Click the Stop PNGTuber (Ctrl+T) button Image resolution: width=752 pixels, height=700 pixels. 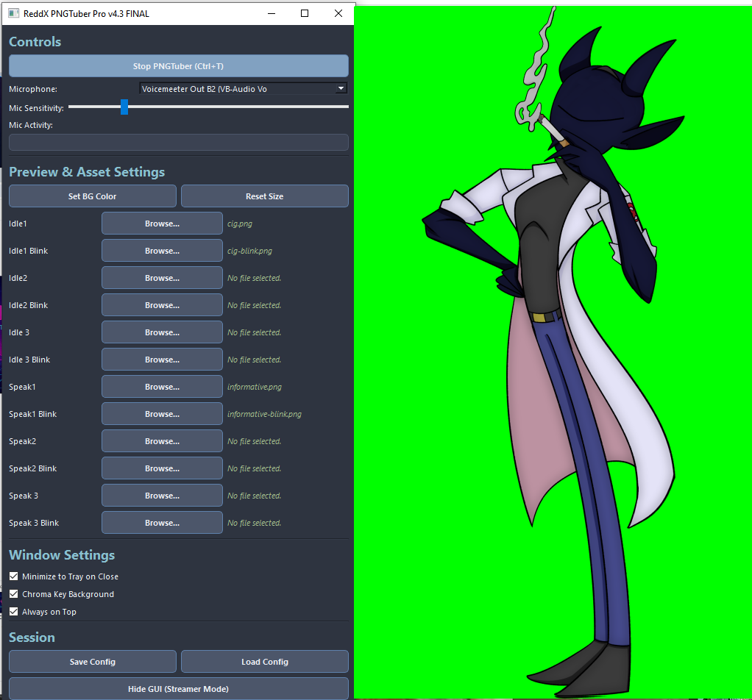click(x=178, y=66)
